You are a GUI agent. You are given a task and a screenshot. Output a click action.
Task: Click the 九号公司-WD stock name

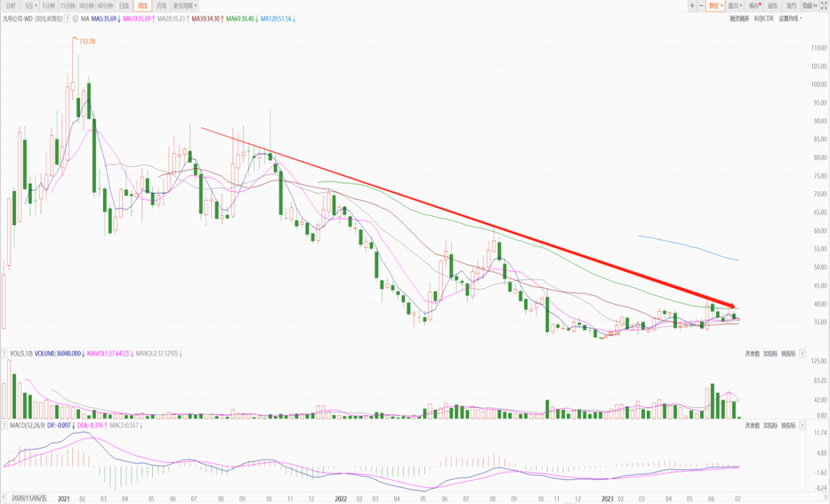pyautogui.click(x=18, y=18)
